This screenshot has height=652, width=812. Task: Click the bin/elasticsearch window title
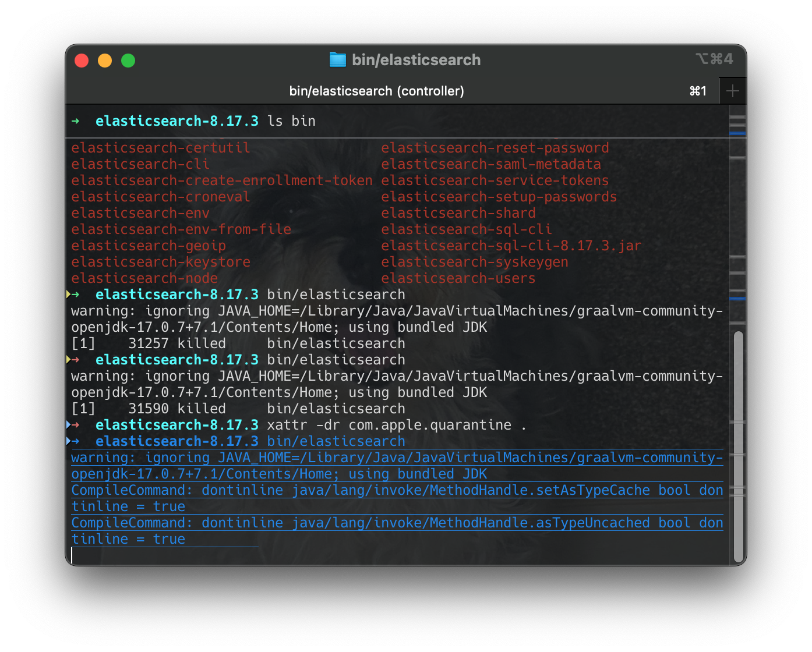[417, 59]
